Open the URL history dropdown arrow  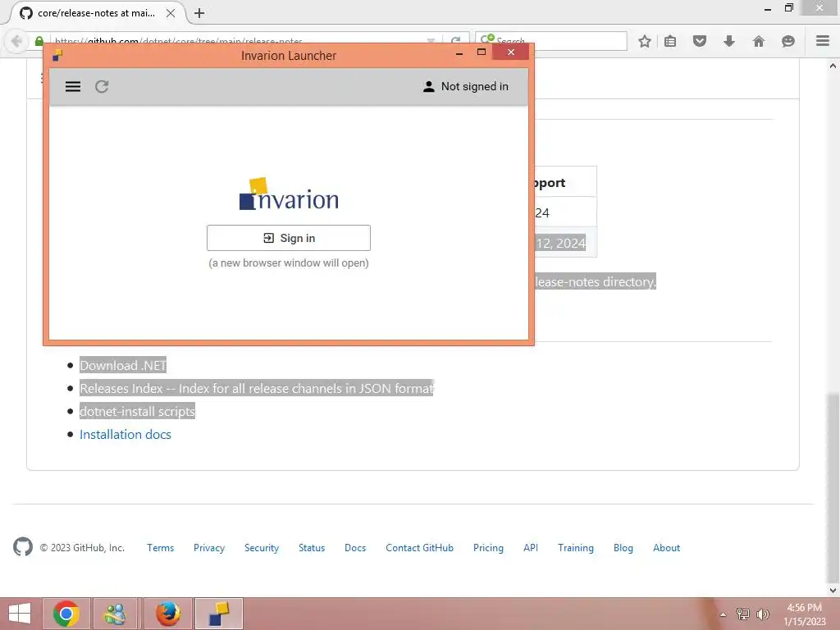point(431,41)
